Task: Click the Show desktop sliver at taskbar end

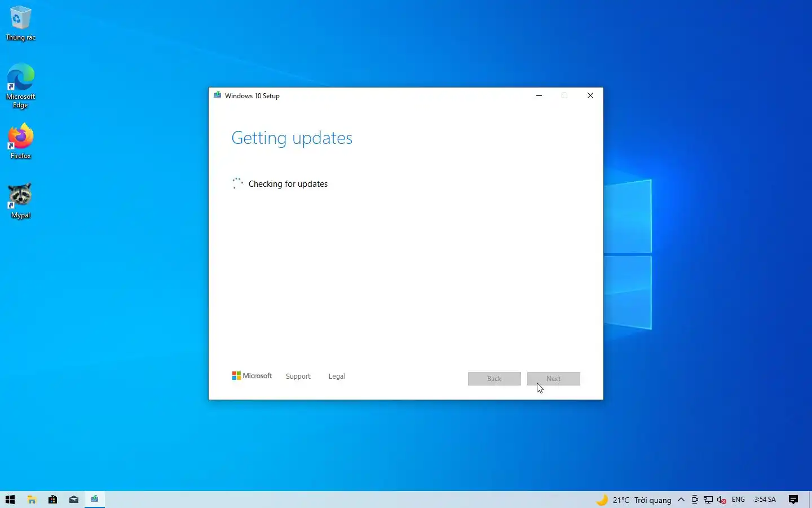Action: [810, 500]
